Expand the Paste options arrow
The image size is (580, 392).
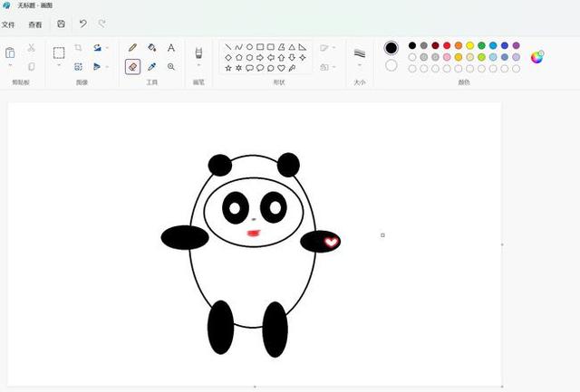coord(10,66)
